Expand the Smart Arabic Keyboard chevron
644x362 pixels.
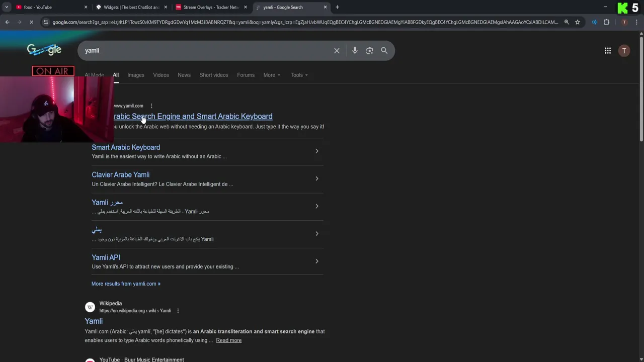click(x=316, y=151)
